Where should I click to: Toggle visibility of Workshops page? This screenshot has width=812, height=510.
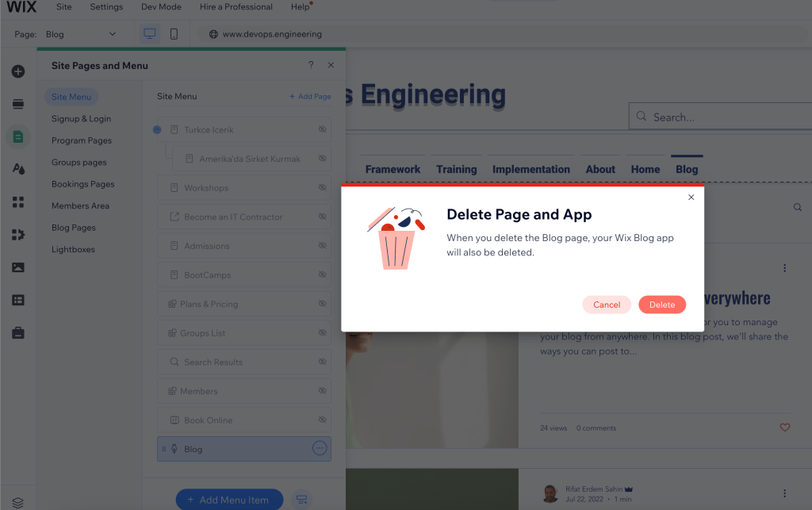pos(322,187)
